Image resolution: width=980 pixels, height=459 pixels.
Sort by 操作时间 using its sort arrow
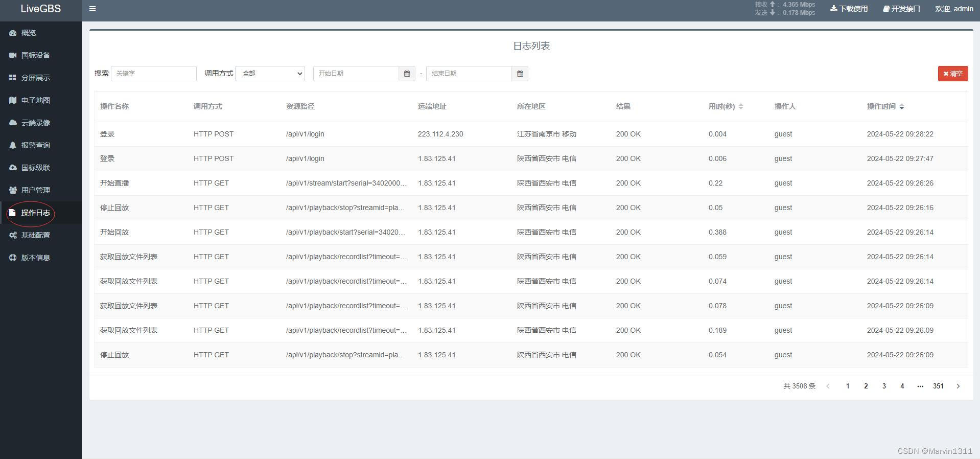pyautogui.click(x=902, y=106)
